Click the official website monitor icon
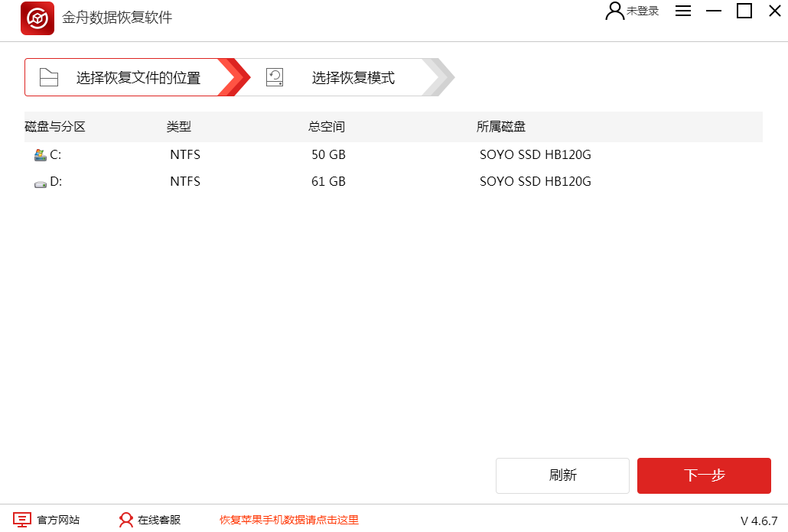The width and height of the screenshot is (788, 532). click(x=21, y=520)
